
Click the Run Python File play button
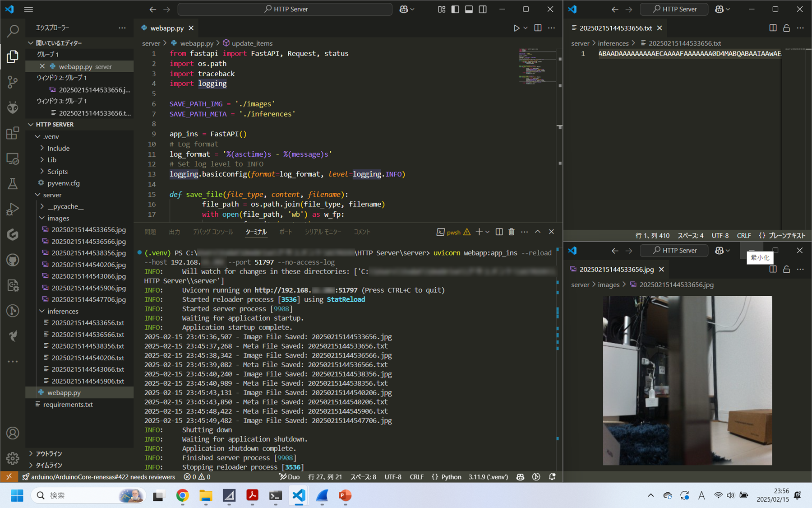(x=517, y=28)
